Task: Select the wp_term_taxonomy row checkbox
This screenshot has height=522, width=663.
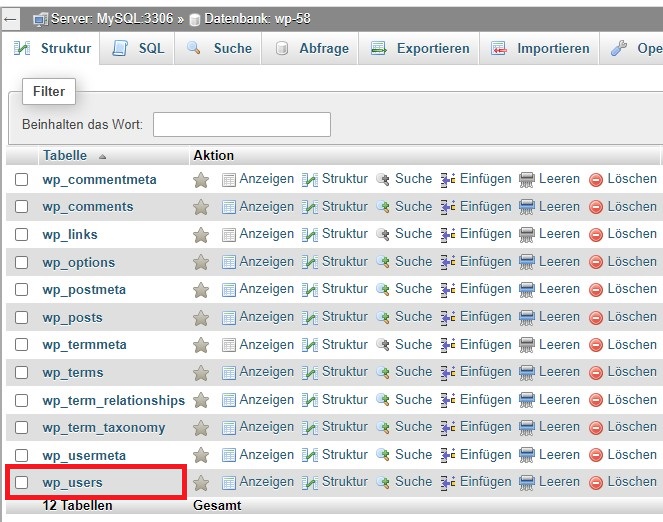Action: click(x=22, y=427)
